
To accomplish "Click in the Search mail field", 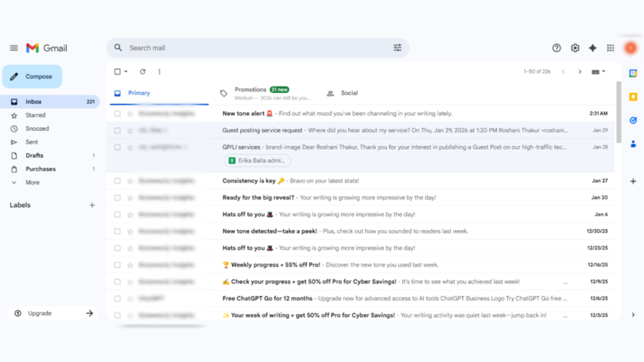I will [x=258, y=48].
